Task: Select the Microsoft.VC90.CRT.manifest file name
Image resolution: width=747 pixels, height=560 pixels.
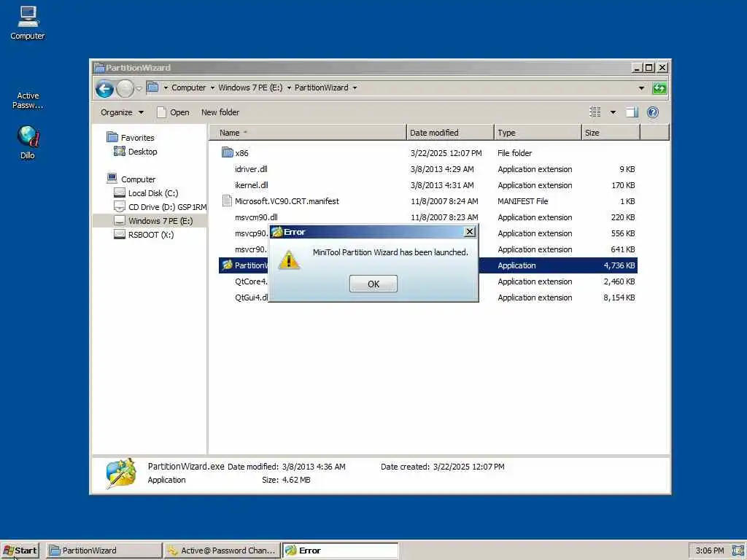Action: [x=287, y=201]
